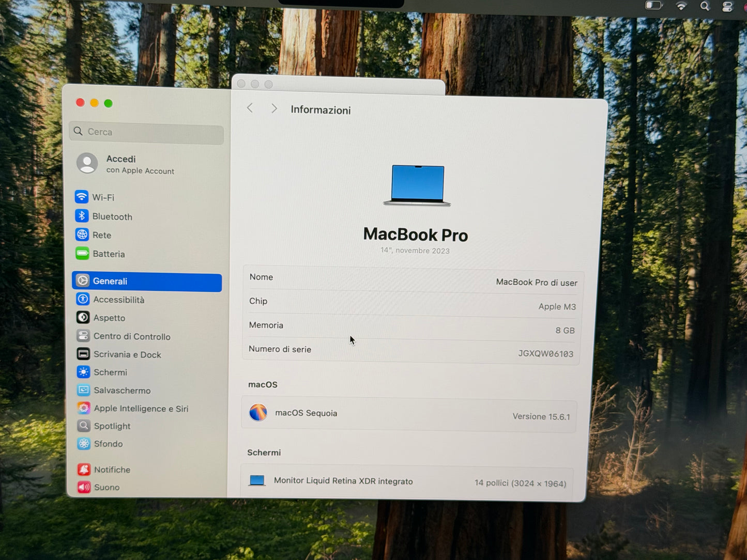The width and height of the screenshot is (747, 560).
Task: Click the macOS Sequoia logo icon
Action: (x=258, y=412)
